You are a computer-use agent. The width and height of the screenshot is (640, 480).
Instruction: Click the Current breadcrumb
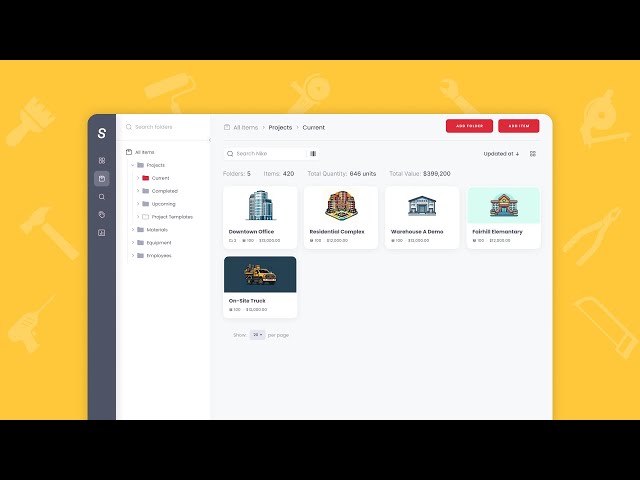[314, 127]
